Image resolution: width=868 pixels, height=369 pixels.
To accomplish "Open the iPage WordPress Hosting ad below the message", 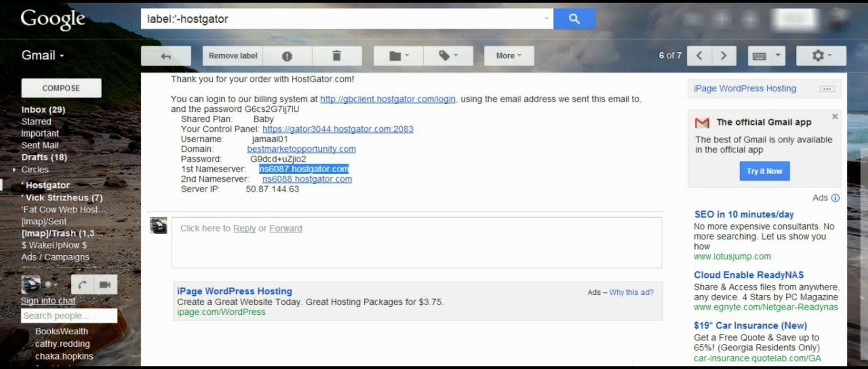I will coord(234,291).
